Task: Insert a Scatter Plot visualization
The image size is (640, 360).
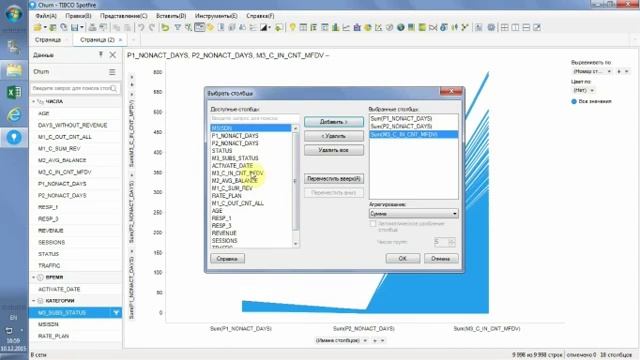Action: tap(378, 27)
